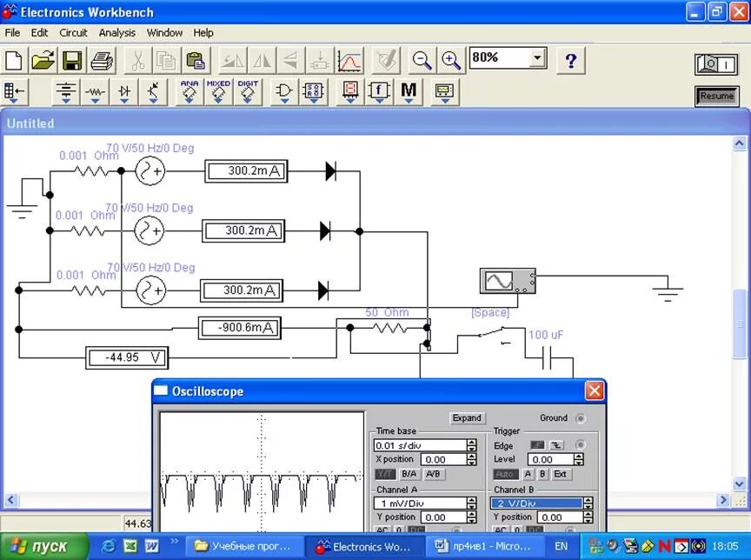Click the Zoom In magnifier
751x560 pixels.
click(451, 60)
